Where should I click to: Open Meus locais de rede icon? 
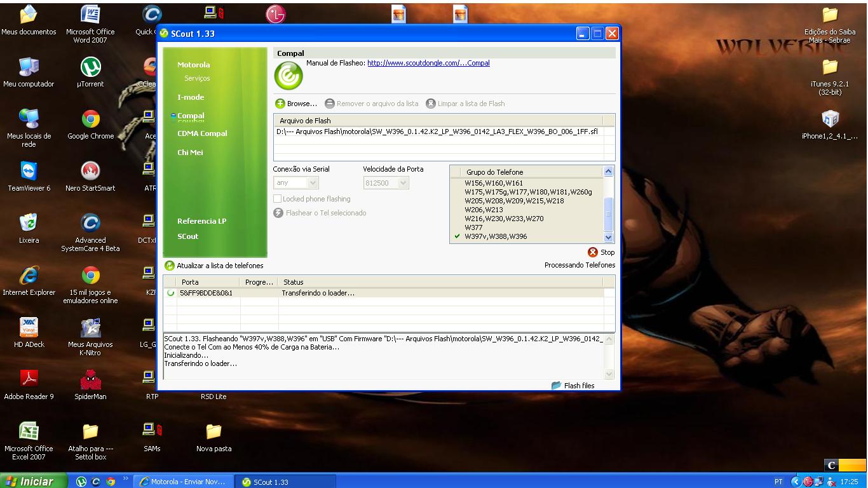29,128
